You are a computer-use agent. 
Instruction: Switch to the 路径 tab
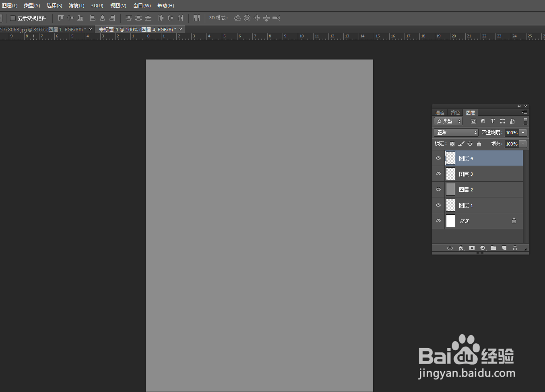455,113
